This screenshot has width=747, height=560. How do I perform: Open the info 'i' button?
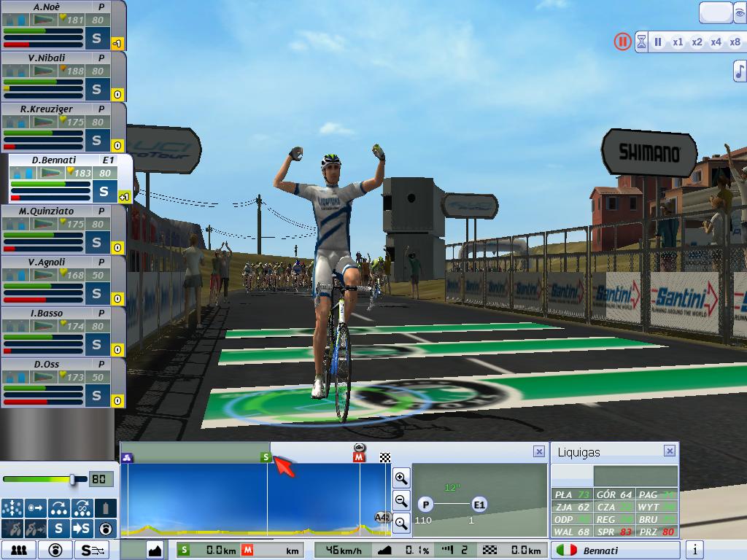[x=695, y=550]
